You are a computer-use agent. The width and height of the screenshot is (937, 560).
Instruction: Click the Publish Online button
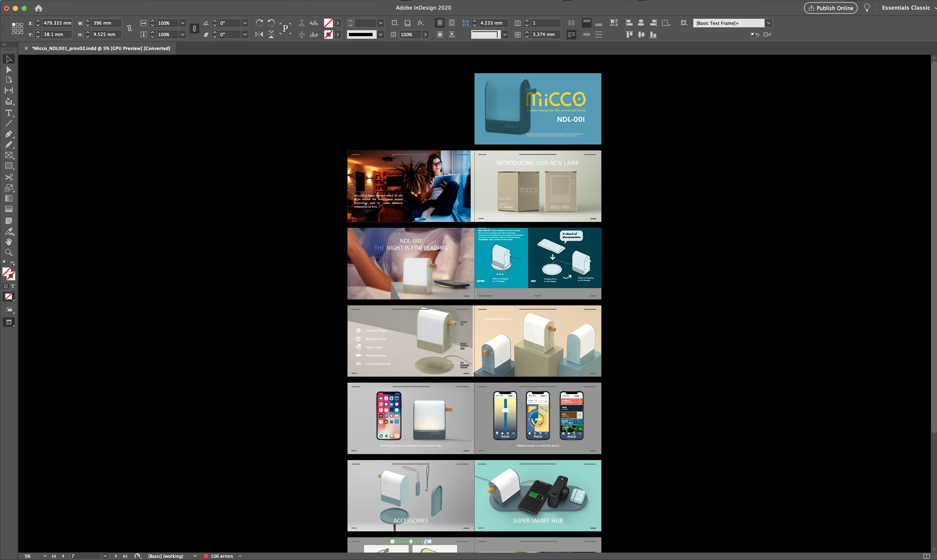(831, 8)
